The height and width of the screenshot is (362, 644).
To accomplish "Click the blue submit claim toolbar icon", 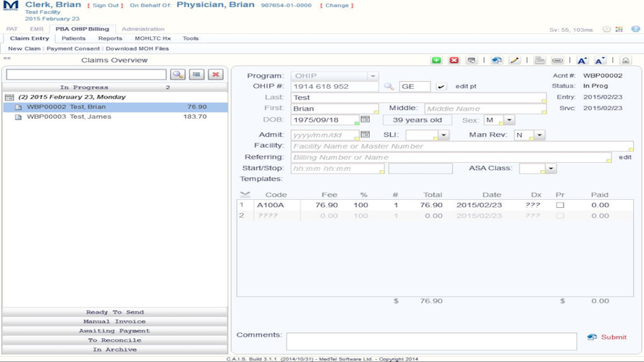I will click(496, 60).
